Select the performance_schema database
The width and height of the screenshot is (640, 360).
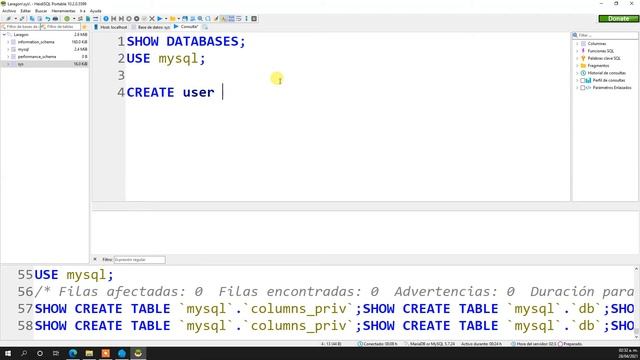[37, 57]
